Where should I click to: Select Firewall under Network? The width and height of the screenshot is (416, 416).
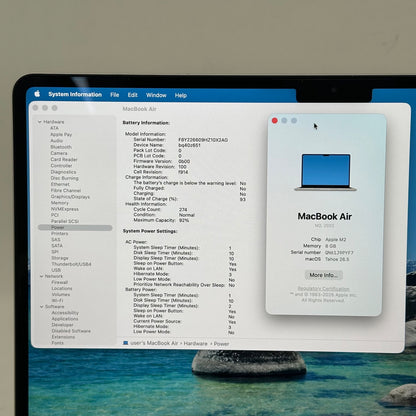click(x=60, y=282)
